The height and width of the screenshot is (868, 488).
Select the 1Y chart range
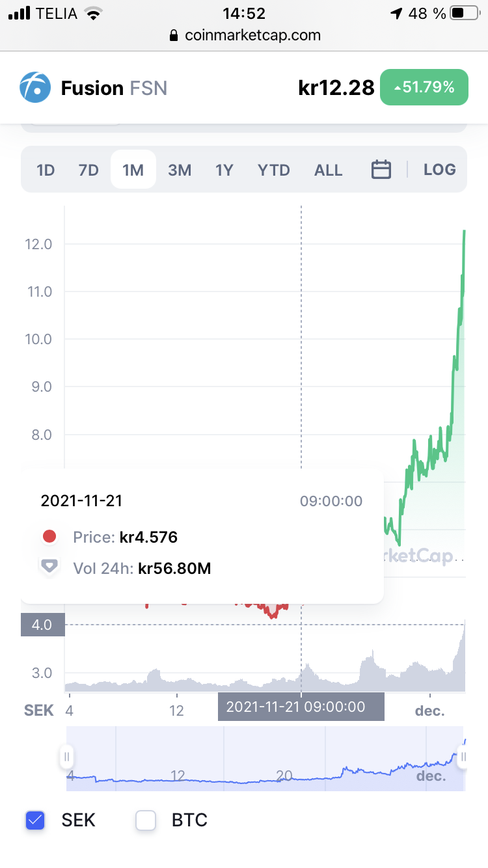(224, 170)
